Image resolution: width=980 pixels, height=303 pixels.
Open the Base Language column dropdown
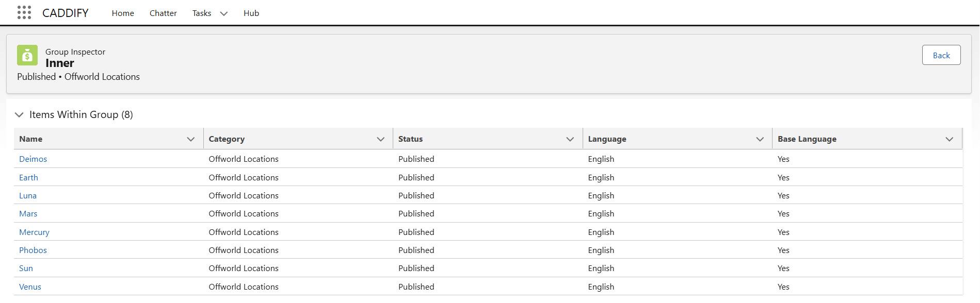point(950,139)
